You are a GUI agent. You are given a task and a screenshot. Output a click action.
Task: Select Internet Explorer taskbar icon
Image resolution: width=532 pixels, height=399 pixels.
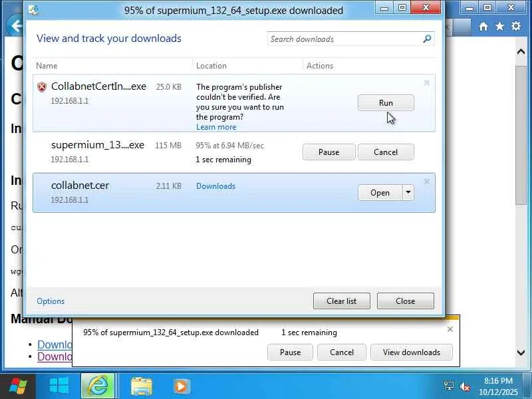click(98, 386)
